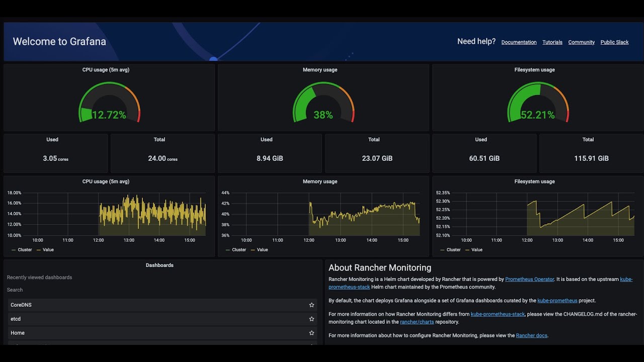Select the 115.91 GiB filesystem total value
644x362 pixels.
pos(591,158)
